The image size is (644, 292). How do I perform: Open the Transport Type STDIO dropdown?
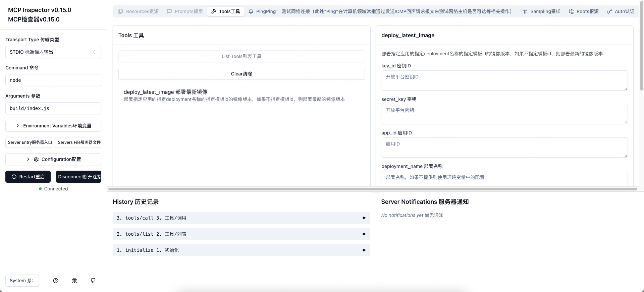pyautogui.click(x=53, y=52)
